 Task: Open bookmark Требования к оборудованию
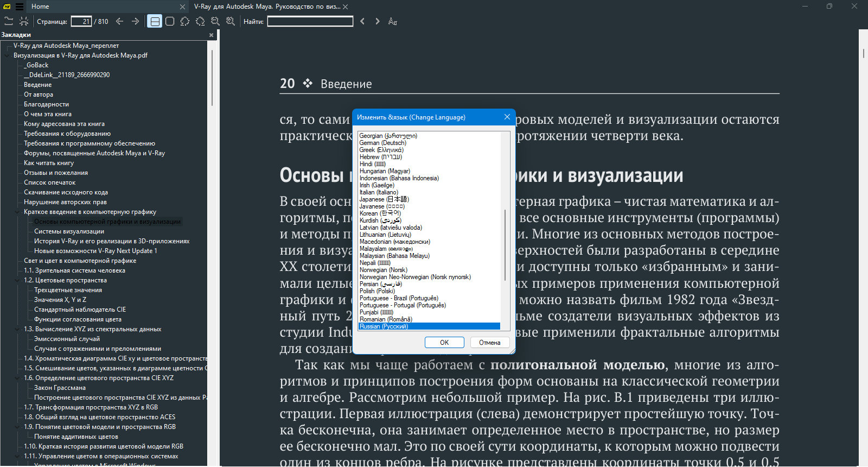point(67,134)
